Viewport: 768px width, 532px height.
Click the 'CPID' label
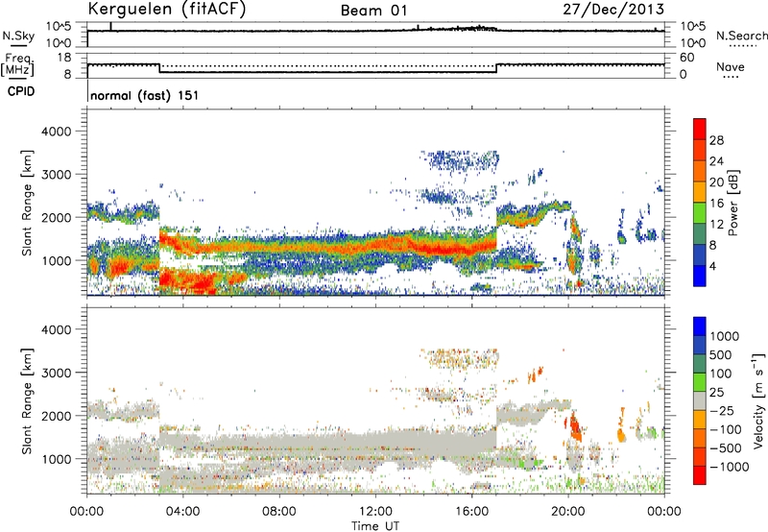point(21,91)
